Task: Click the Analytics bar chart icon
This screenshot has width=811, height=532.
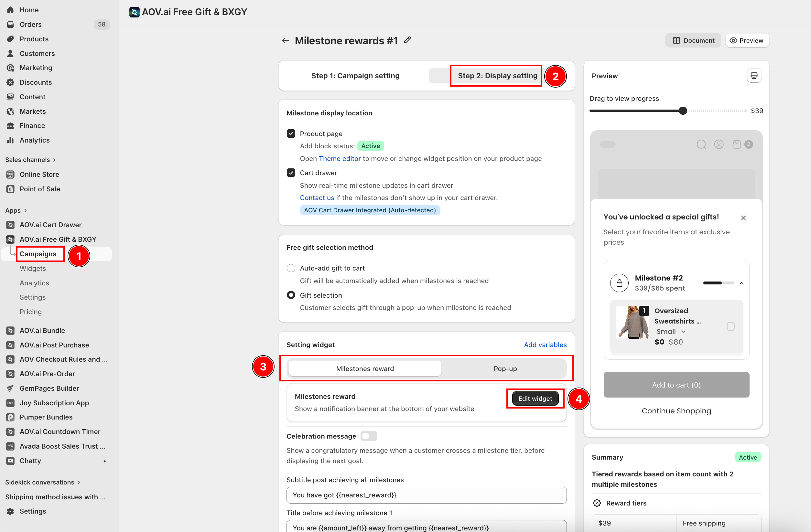Action: click(x=11, y=140)
